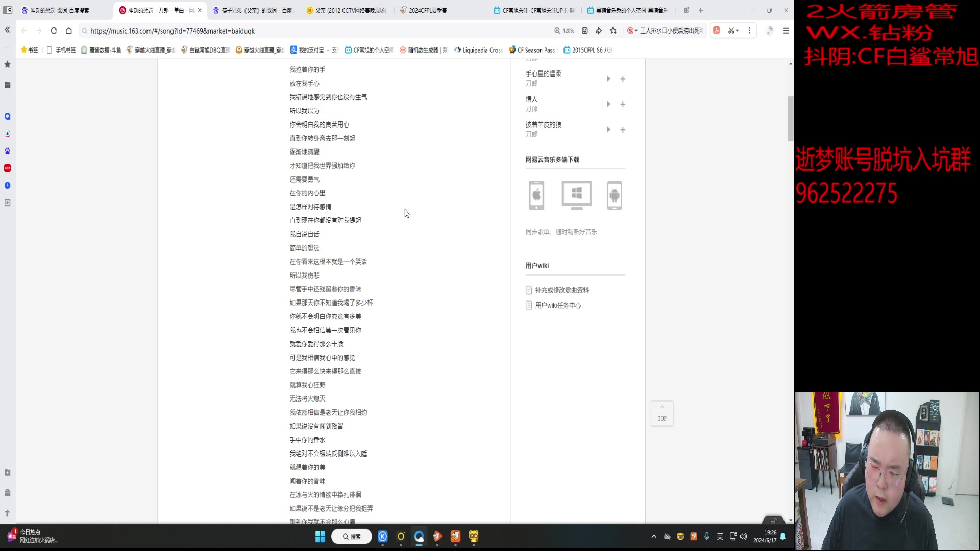Click the PDF extension icon in the browser toolbar
Screen dimensions: 980x551
click(x=716, y=31)
